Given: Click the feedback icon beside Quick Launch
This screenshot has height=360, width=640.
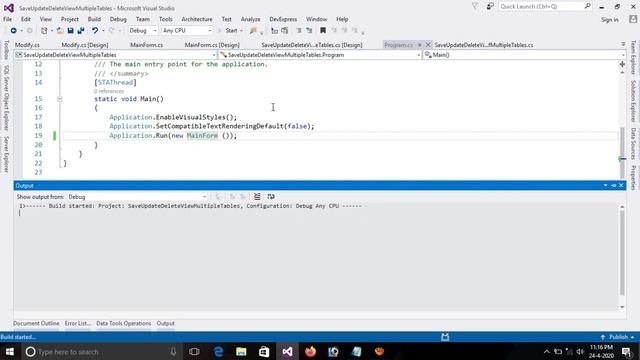Looking at the screenshot, I should 490,7.
